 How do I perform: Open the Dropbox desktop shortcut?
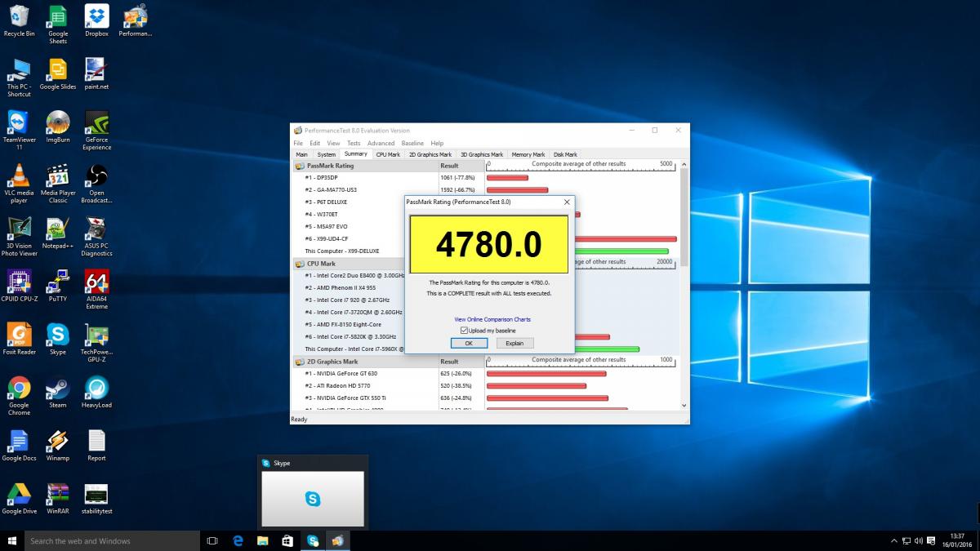tap(96, 21)
